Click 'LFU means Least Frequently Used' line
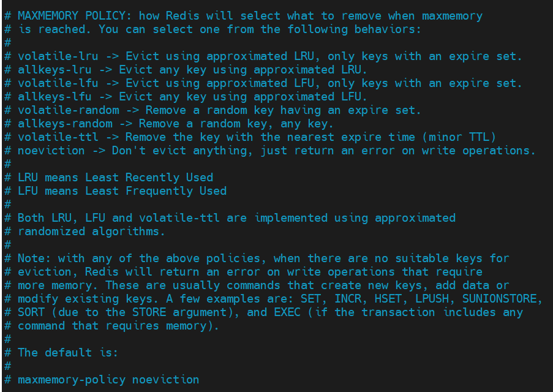 tap(122, 191)
